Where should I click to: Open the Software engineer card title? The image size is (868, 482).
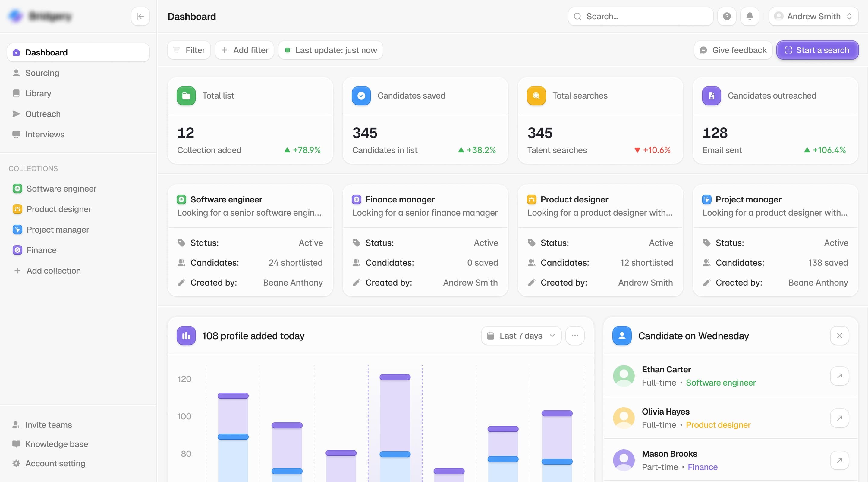[x=226, y=199]
